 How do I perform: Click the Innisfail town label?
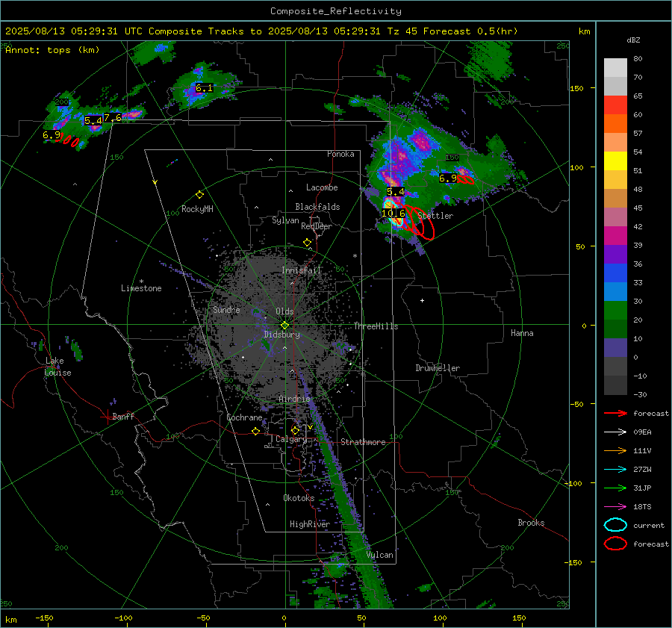[x=302, y=270]
